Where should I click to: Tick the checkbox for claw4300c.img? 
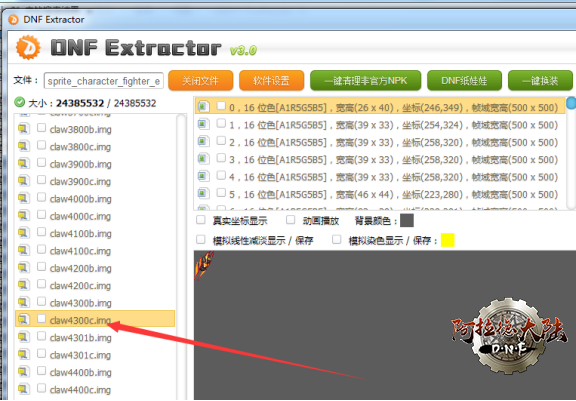click(x=42, y=318)
